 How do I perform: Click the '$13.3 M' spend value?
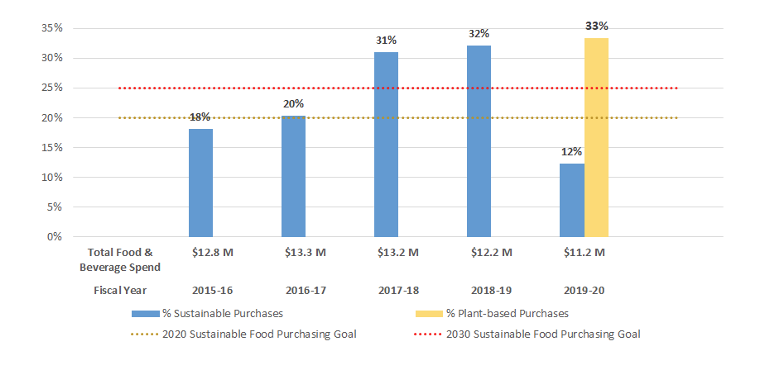(306, 252)
